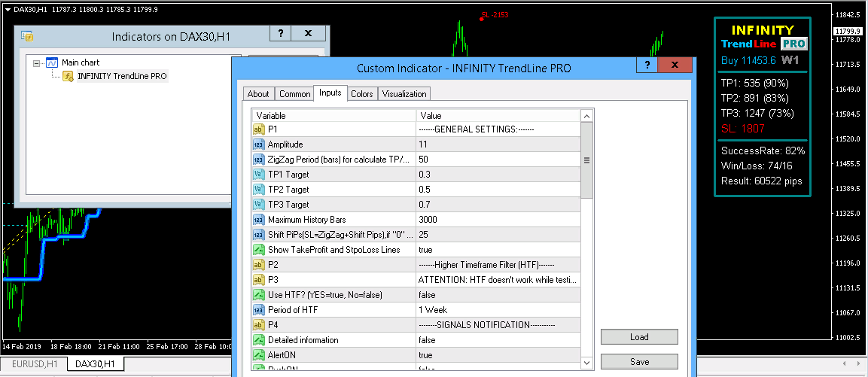This screenshot has width=868, height=377.
Task: Click the inputs list scroll down arrow
Action: click(x=586, y=363)
